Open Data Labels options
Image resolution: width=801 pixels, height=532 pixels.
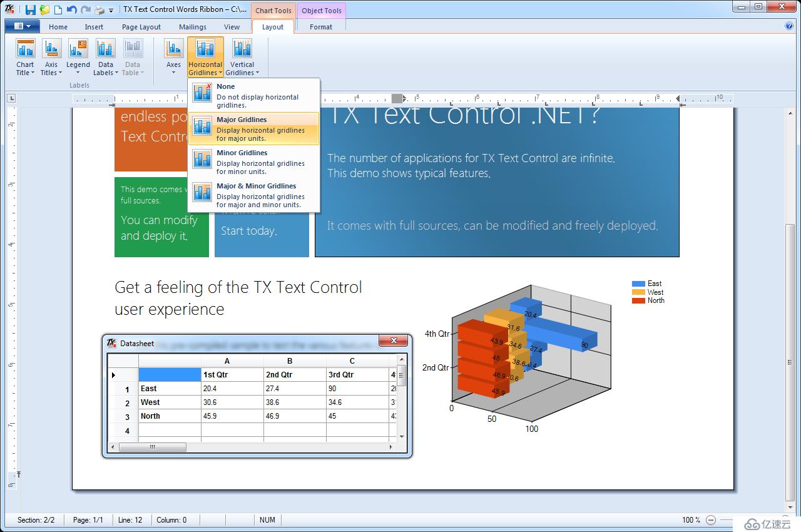click(x=106, y=57)
